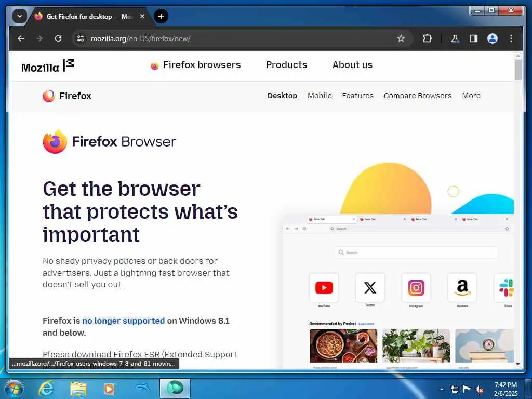Click the alarm clock thumbnail in Pocket section
This screenshot has width=532, height=399.
point(485,345)
